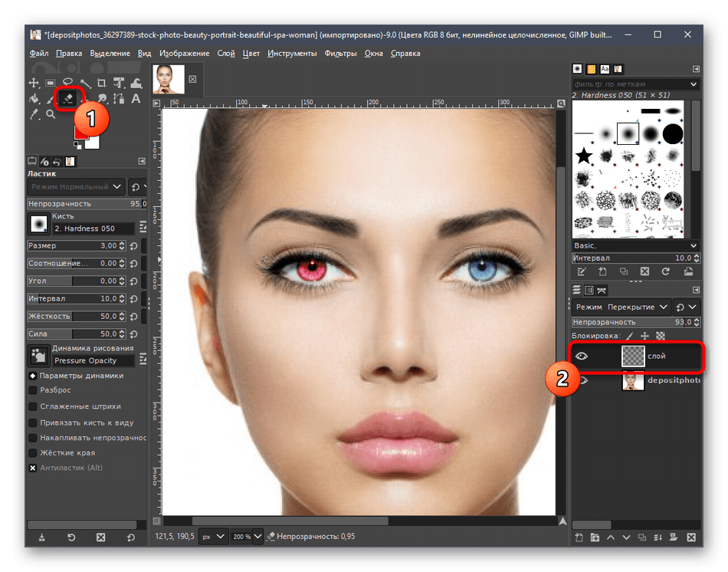Select the Bucket Fill tool
728x572 pixels.
pos(34,99)
